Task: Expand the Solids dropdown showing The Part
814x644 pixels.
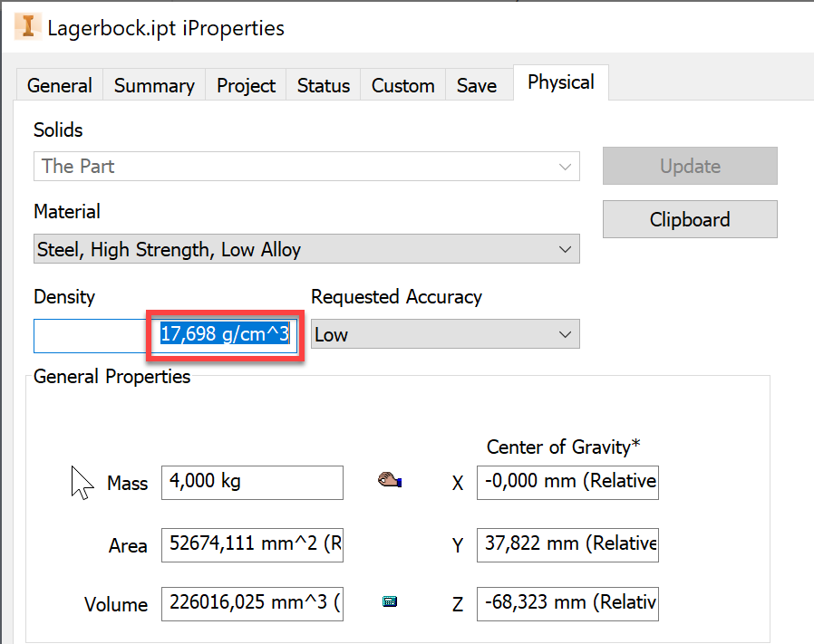Action: [565, 166]
